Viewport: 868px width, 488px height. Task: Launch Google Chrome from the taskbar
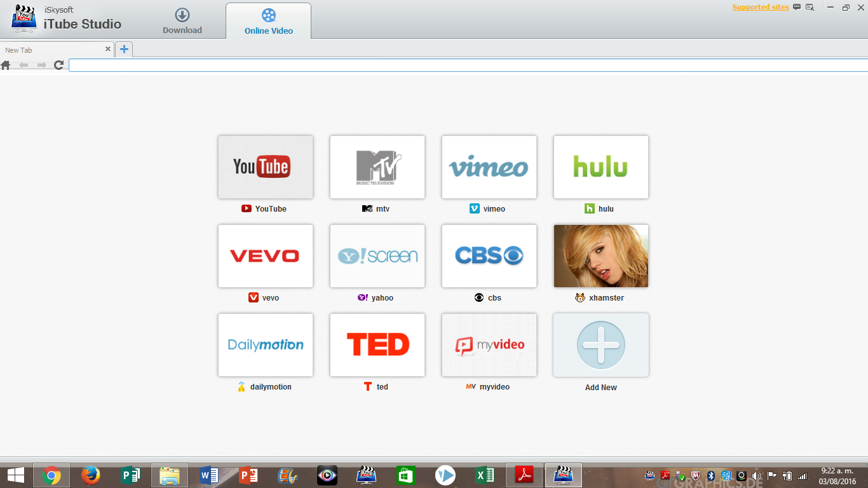coord(51,475)
